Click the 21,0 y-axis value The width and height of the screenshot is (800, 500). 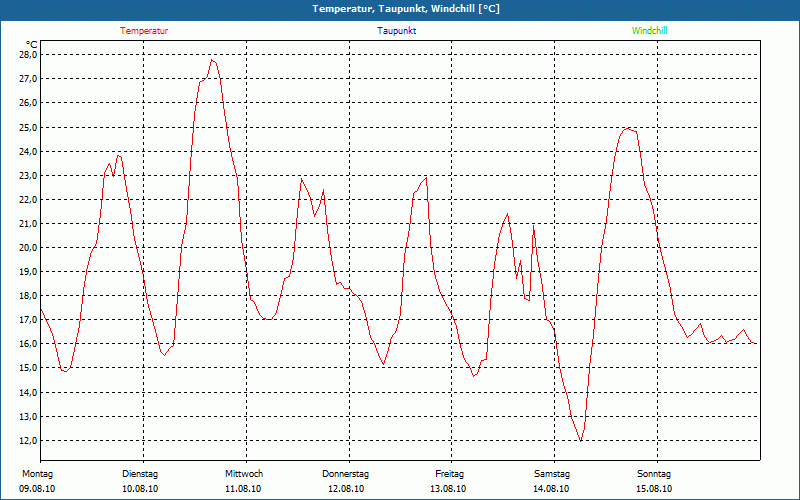tap(28, 223)
